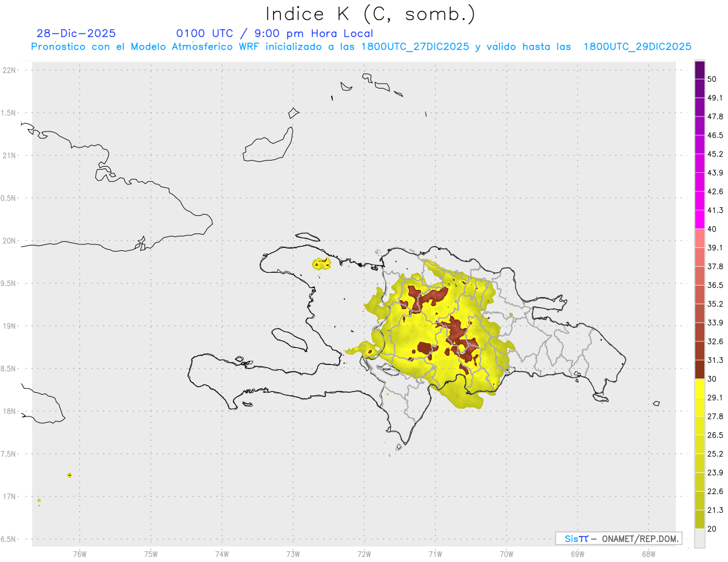Click the colorbar value label '49.1'
The image size is (728, 562).
point(715,98)
